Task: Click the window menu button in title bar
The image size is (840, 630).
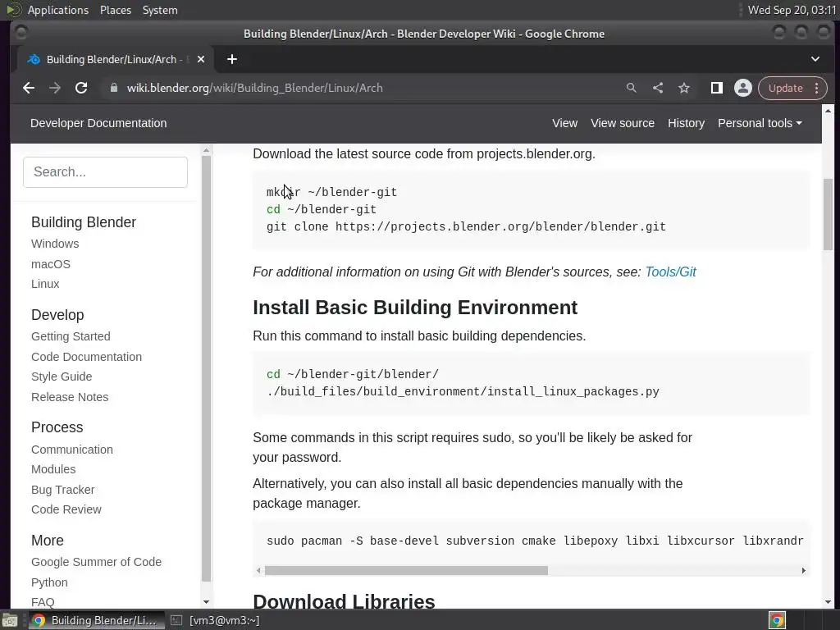Action: (x=21, y=33)
